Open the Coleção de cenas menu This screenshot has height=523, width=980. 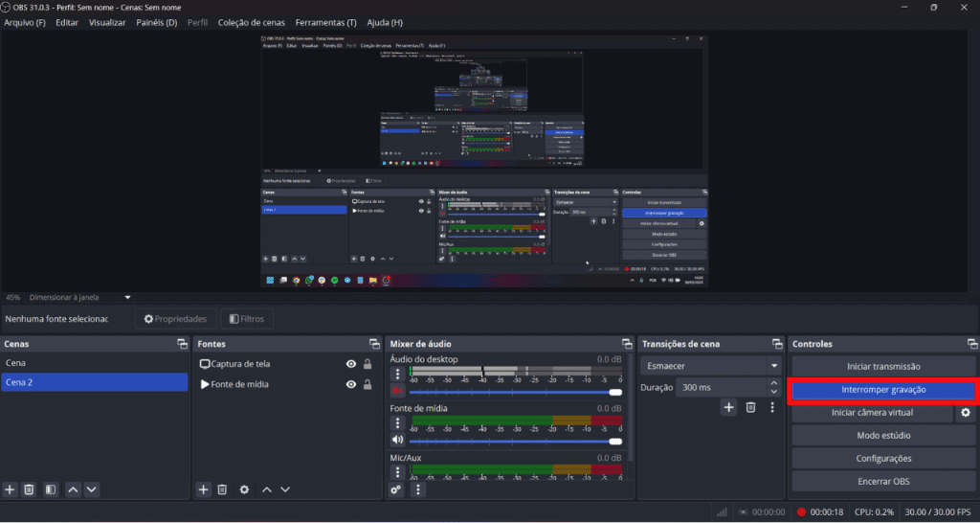click(252, 22)
